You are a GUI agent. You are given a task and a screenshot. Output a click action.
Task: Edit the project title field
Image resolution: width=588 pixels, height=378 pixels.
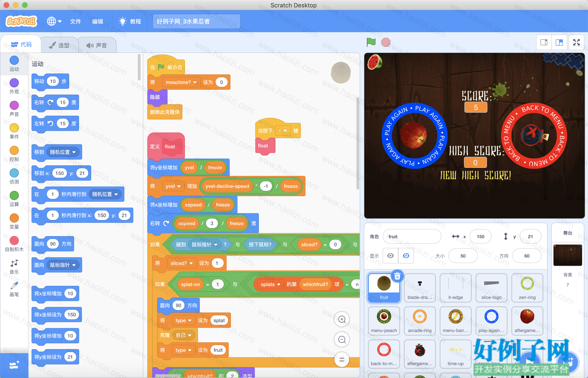click(x=196, y=21)
